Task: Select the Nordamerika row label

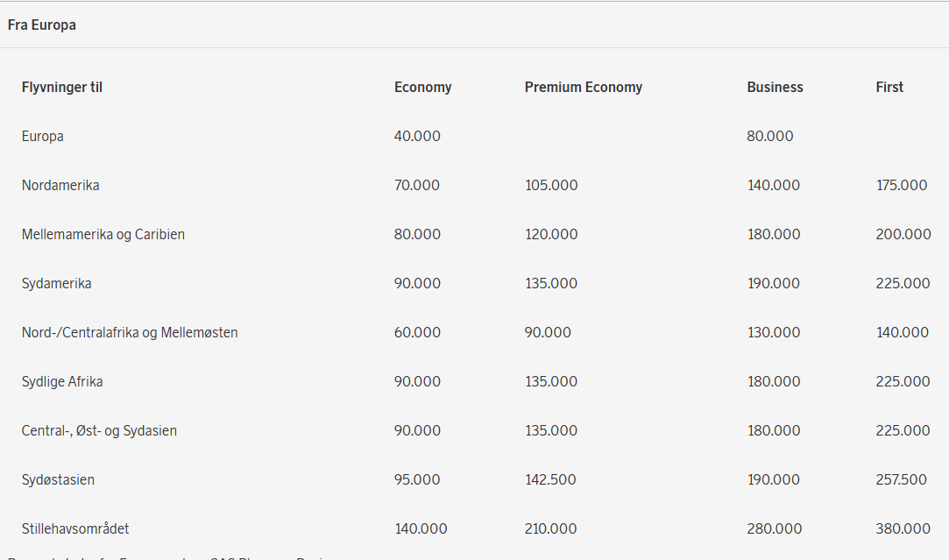Action: [x=60, y=185]
